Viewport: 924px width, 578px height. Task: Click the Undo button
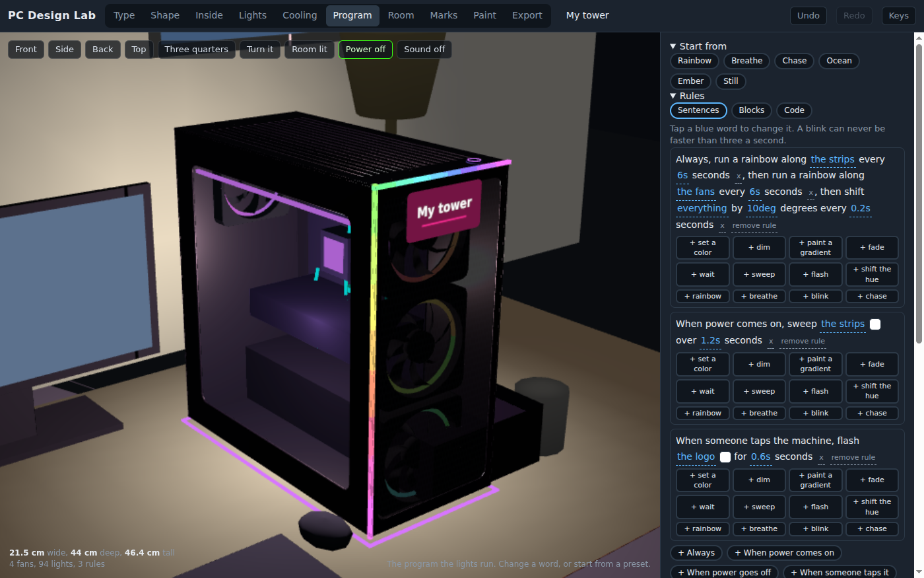click(x=808, y=16)
